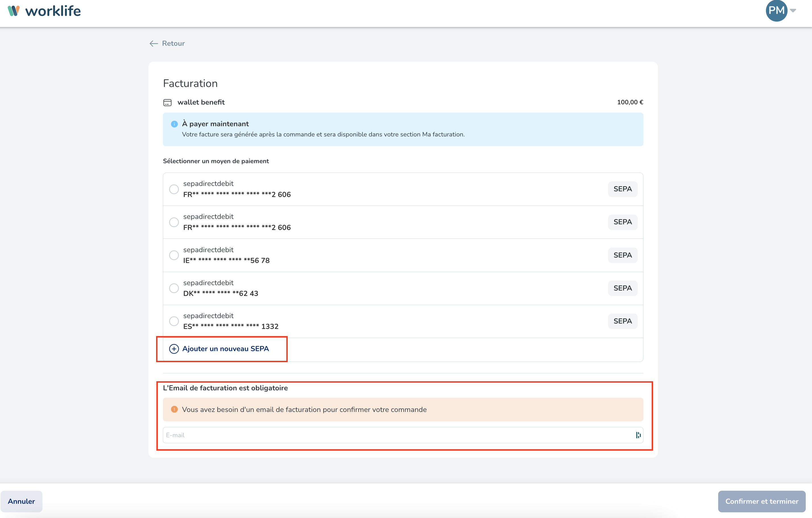Click the orange warning icon

(174, 409)
